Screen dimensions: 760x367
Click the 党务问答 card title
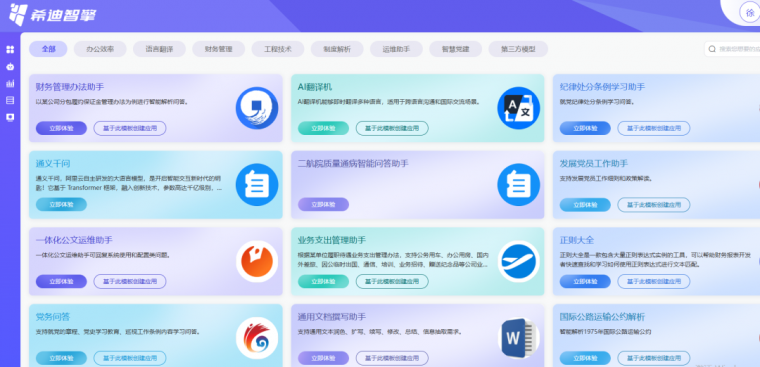tap(53, 317)
